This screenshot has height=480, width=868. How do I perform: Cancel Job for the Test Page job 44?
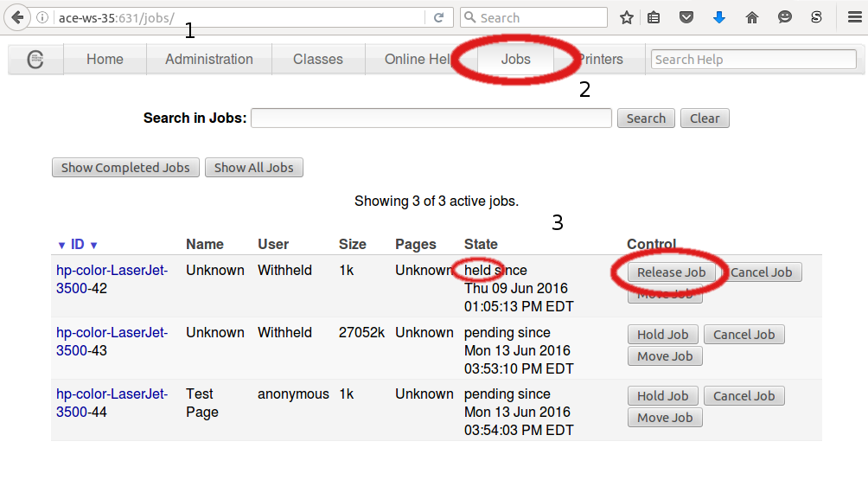point(744,396)
